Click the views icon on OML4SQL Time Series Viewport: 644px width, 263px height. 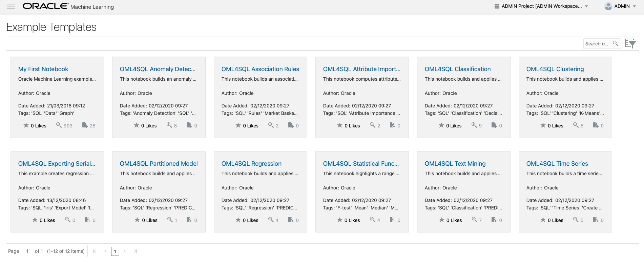click(x=576, y=220)
